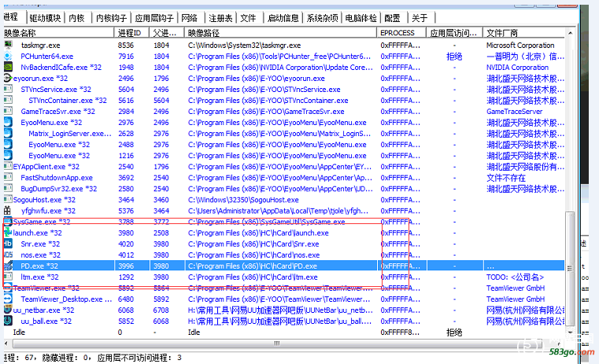Click the uu_netbar.exe process icon
This screenshot has height=364, width=599.
pyautogui.click(x=8, y=311)
